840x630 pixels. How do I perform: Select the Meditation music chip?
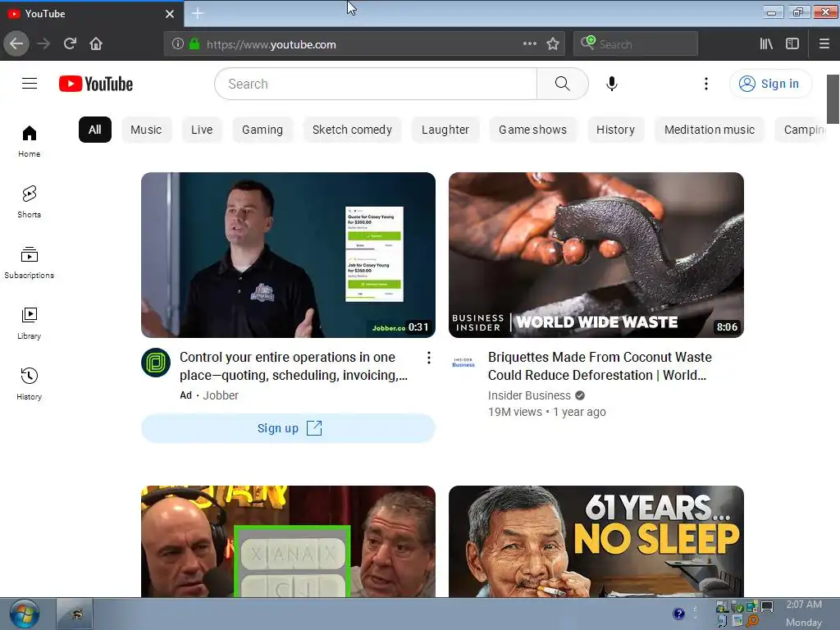(710, 130)
